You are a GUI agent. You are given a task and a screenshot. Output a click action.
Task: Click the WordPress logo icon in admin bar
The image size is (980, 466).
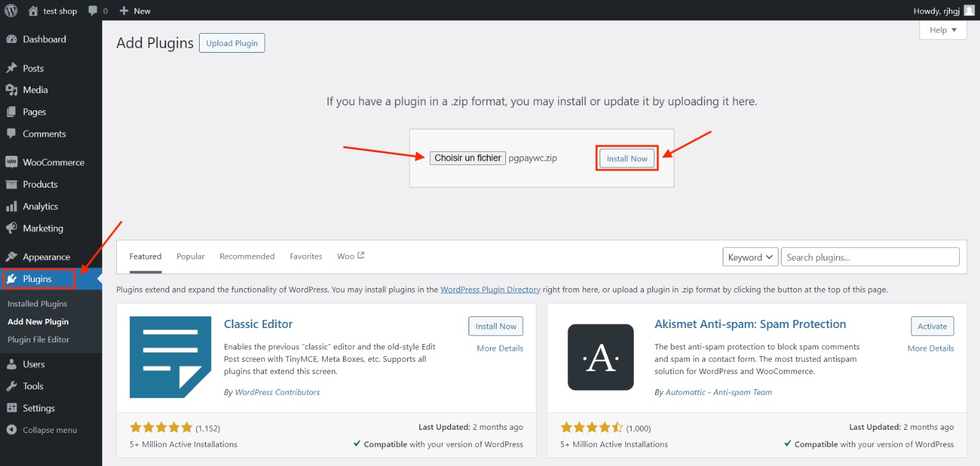tap(11, 10)
